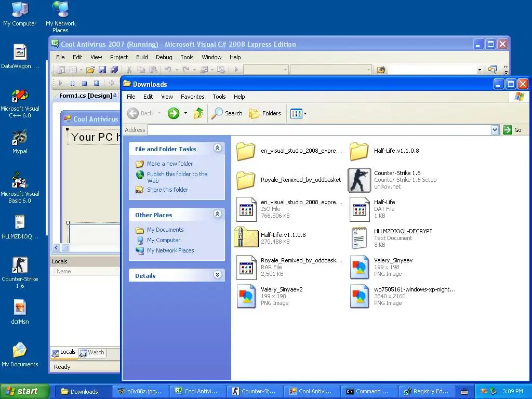The height and width of the screenshot is (399, 532).
Task: Open the Tools menu in Downloads window
Action: click(219, 97)
